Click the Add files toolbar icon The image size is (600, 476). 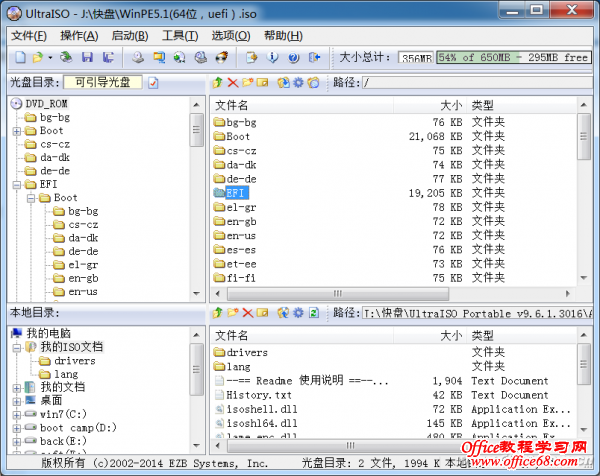[x=252, y=57]
